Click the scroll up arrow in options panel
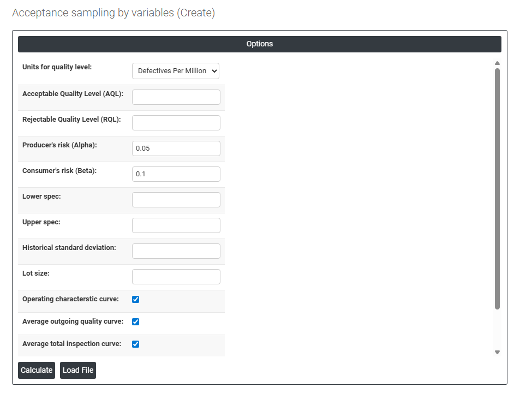Viewport: 532px width, 411px height. tap(497, 63)
